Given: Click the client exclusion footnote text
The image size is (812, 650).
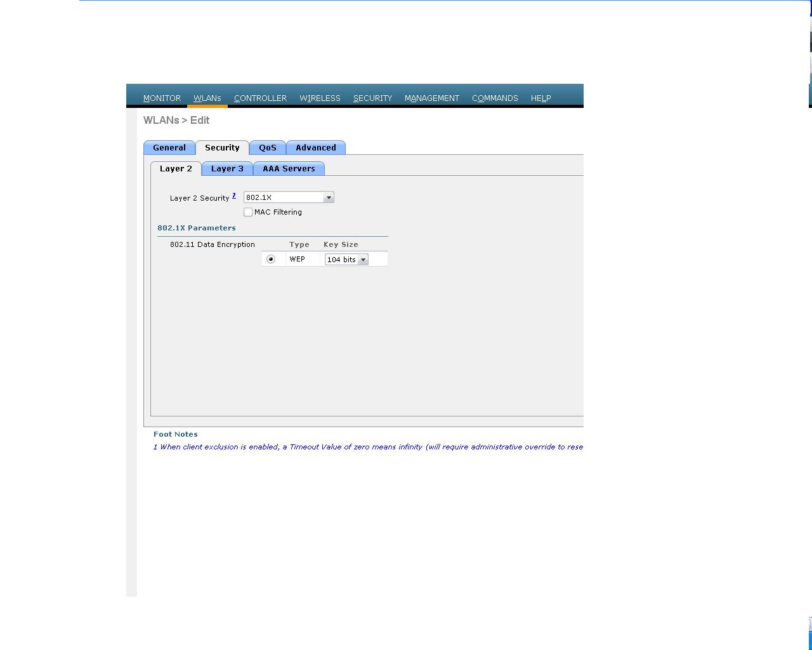Looking at the screenshot, I should 368,447.
